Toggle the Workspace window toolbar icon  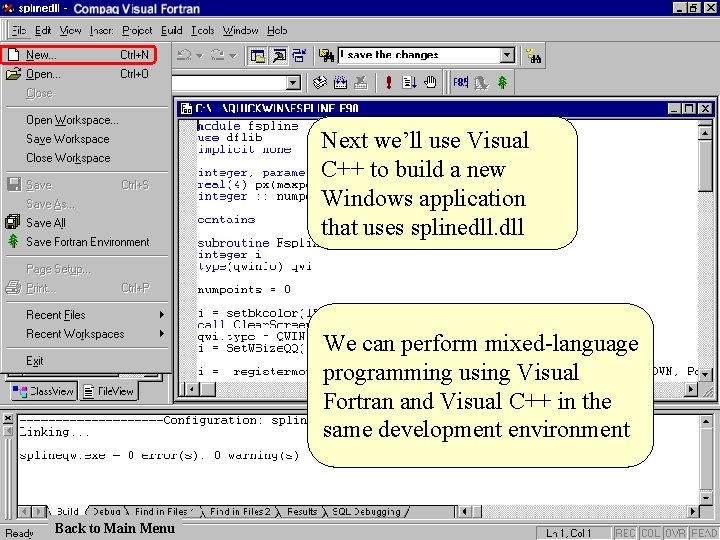tap(258, 56)
